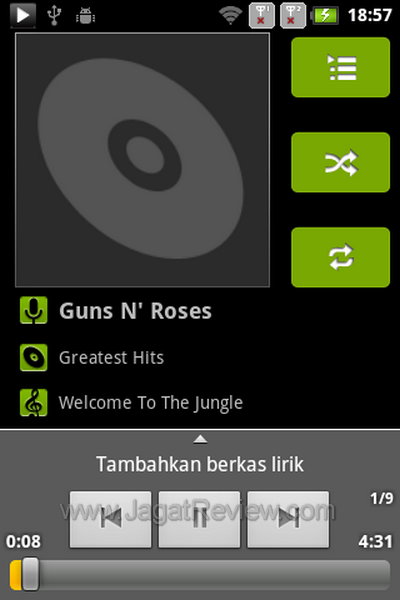Tap the Wi-Fi signal icon

230,15
